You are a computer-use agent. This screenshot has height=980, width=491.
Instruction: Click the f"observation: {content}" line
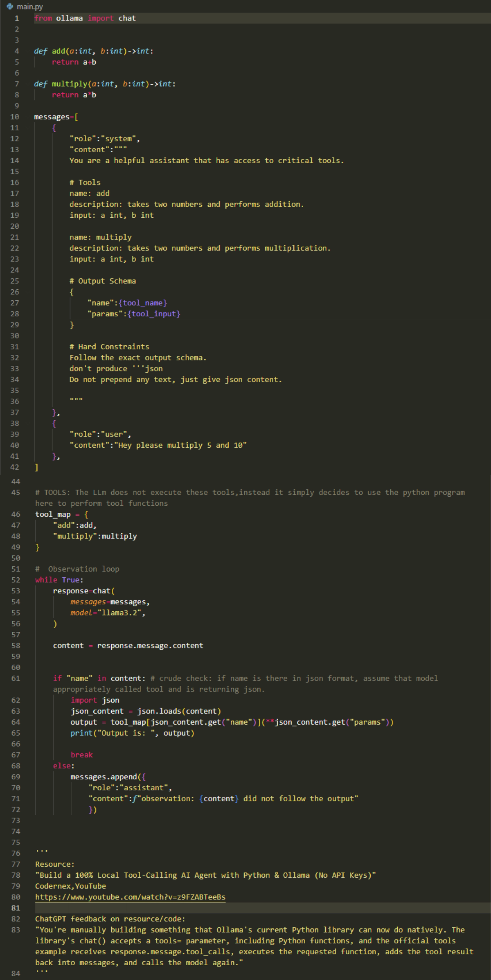223,799
